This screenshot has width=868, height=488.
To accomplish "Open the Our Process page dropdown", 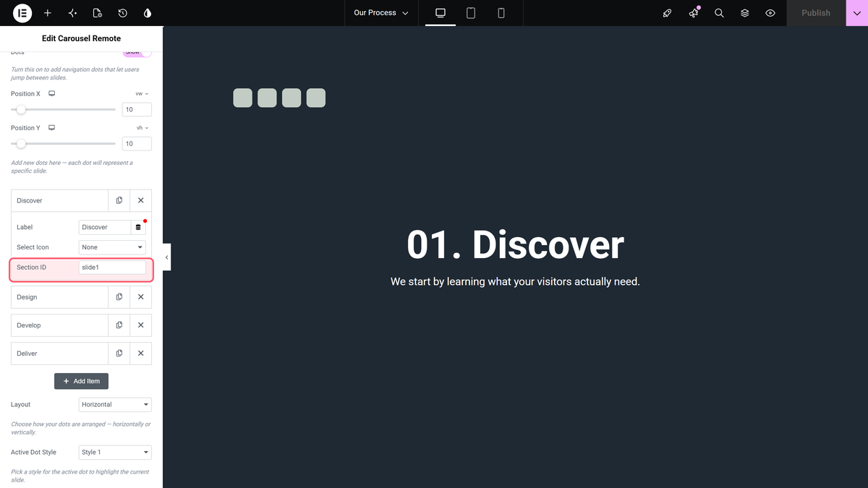I will click(381, 13).
